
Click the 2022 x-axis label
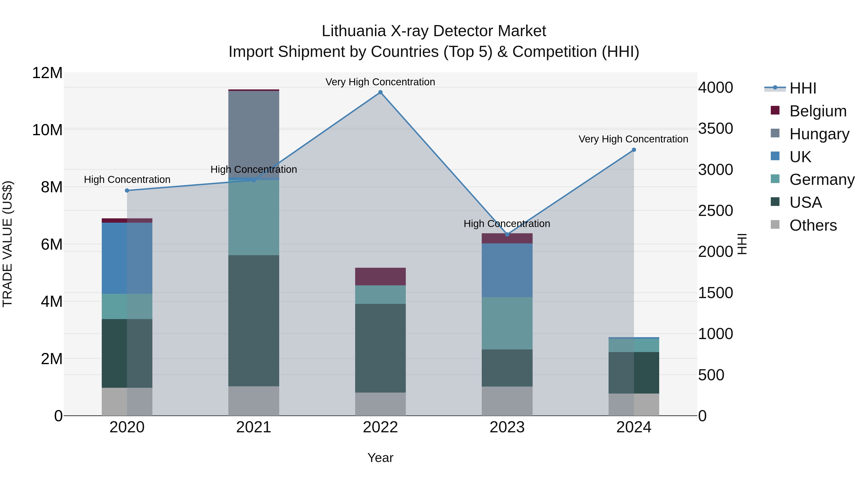tap(380, 427)
